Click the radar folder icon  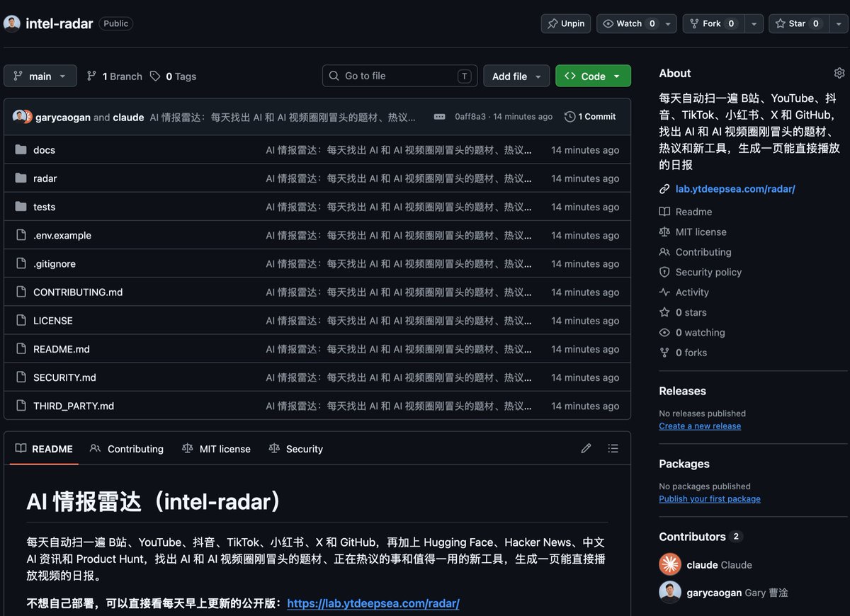pyautogui.click(x=21, y=178)
